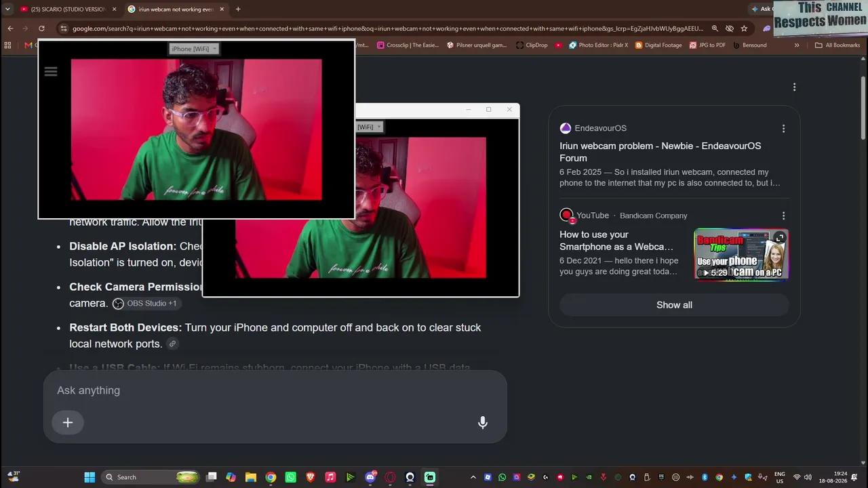Click the OBS Studio +1 source chip
This screenshot has width=868, height=488.
(x=145, y=304)
